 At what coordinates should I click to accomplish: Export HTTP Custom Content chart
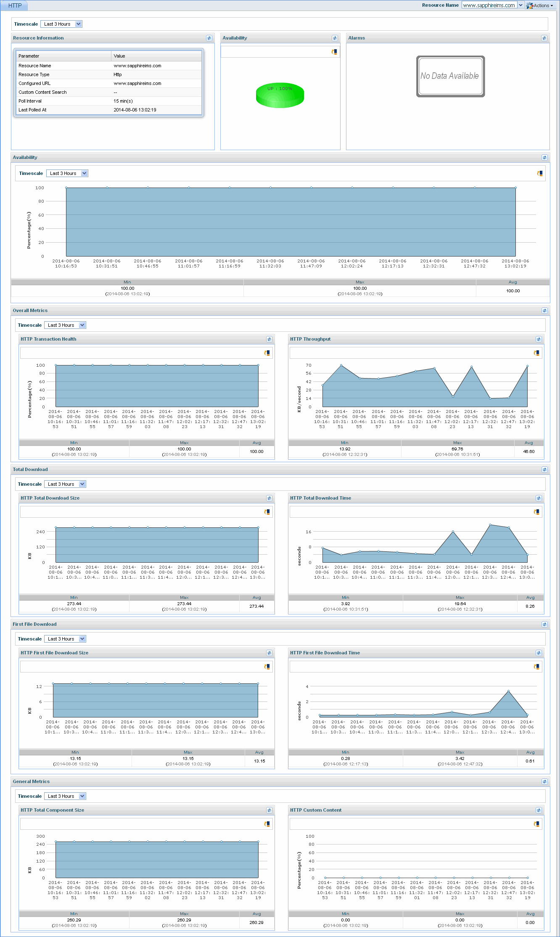coord(536,824)
